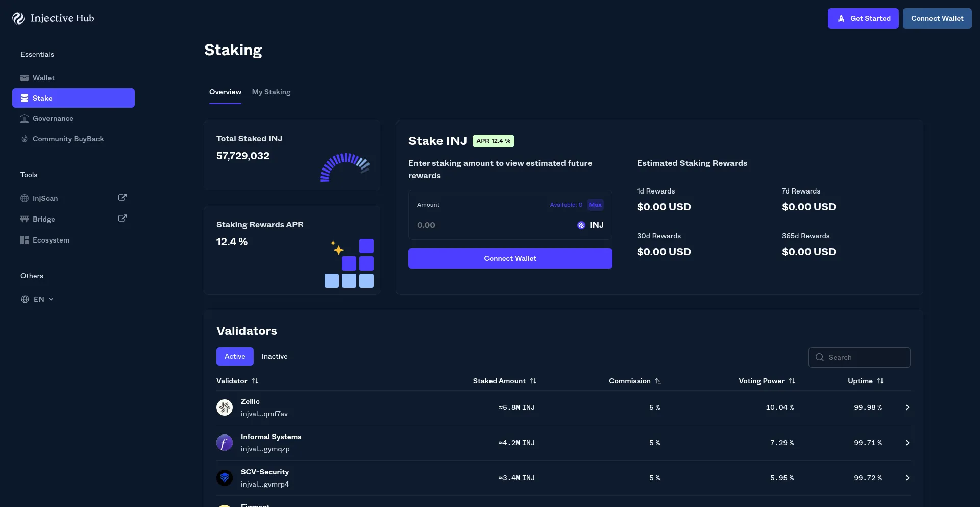Open Wallet in the sidebar
Viewport: 980px width, 507px height.
click(73, 78)
